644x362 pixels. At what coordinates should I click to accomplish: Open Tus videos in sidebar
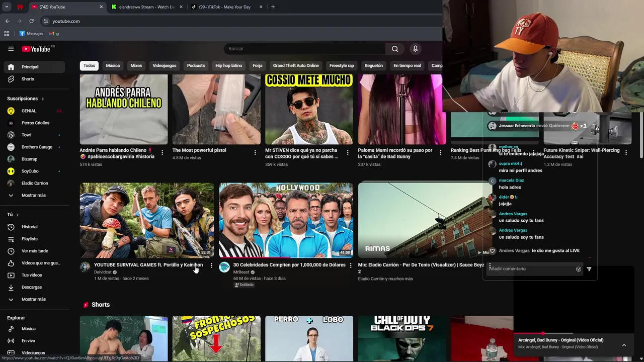[34, 275]
